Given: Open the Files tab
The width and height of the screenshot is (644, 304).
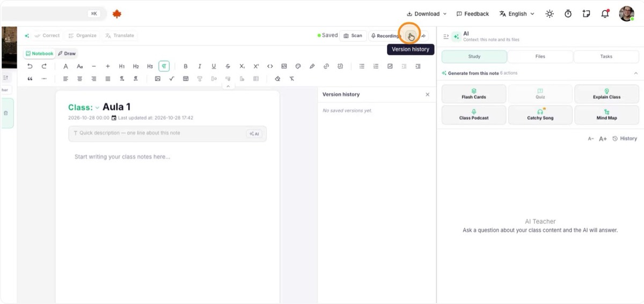Looking at the screenshot, I should click(x=540, y=56).
